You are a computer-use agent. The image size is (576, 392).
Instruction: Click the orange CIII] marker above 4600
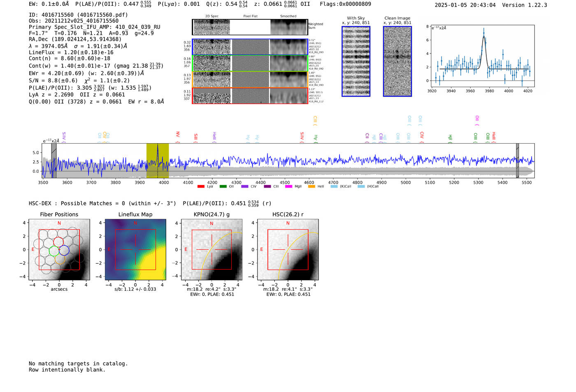tap(315, 121)
